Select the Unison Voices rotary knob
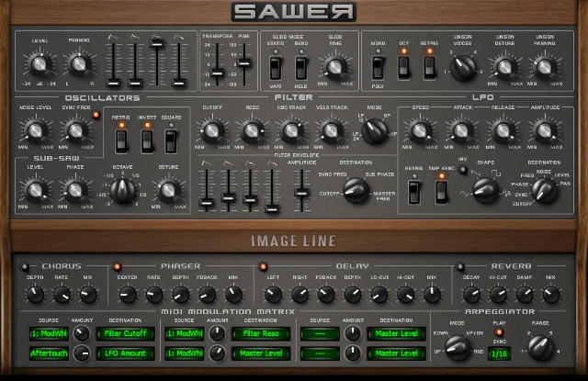 click(462, 68)
